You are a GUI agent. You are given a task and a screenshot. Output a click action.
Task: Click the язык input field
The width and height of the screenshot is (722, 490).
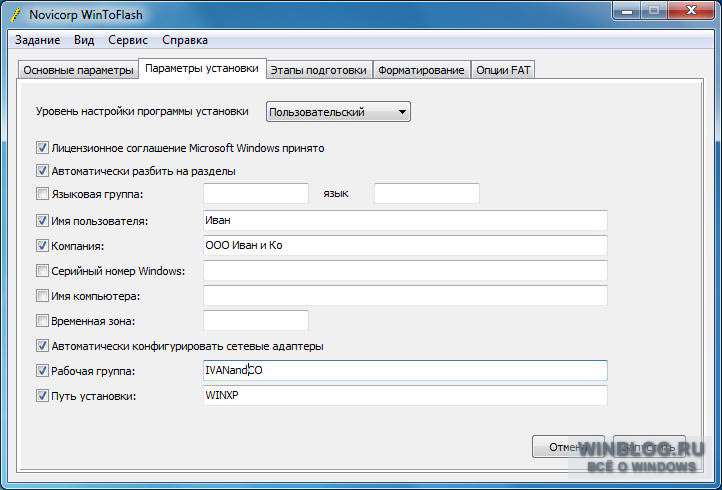click(426, 193)
